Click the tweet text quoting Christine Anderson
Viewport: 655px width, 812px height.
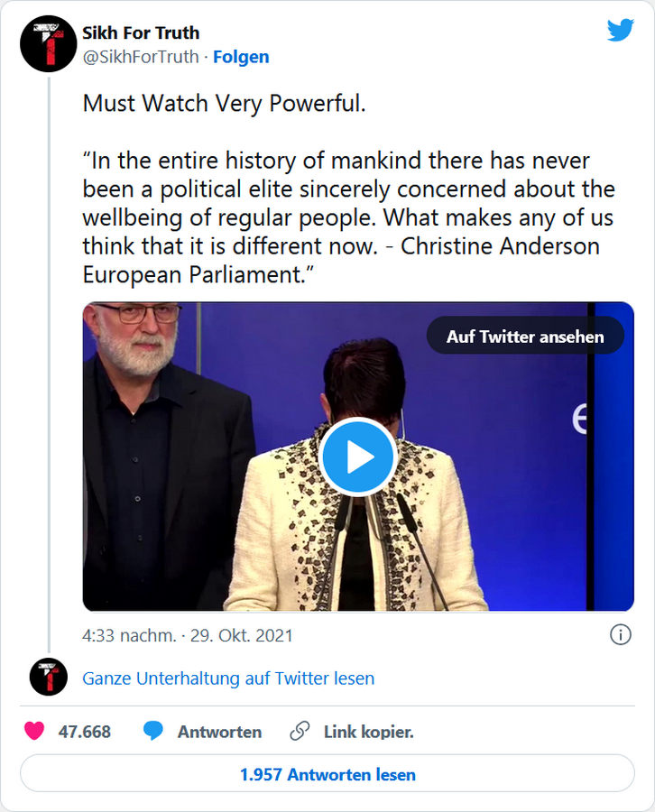pyautogui.click(x=348, y=217)
